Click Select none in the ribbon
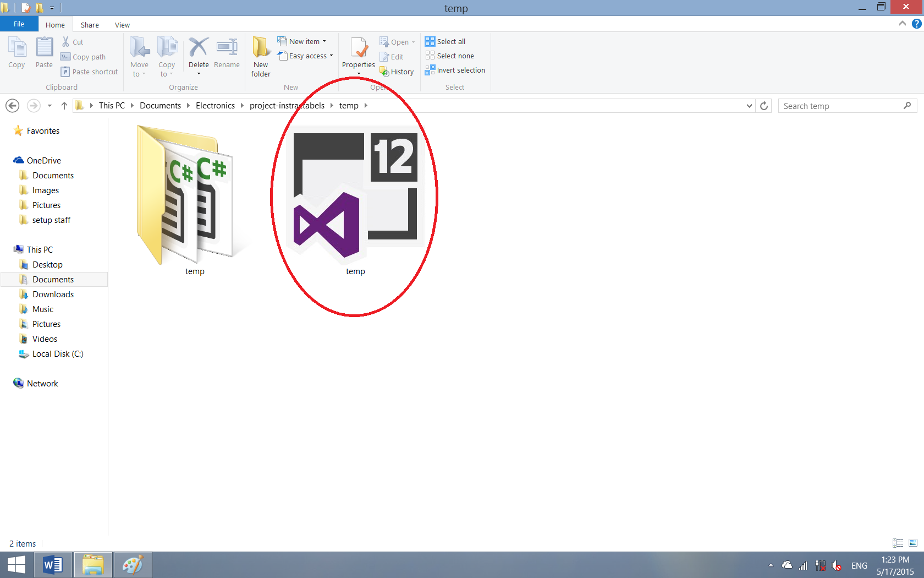Image resolution: width=924 pixels, height=578 pixels. pos(449,56)
